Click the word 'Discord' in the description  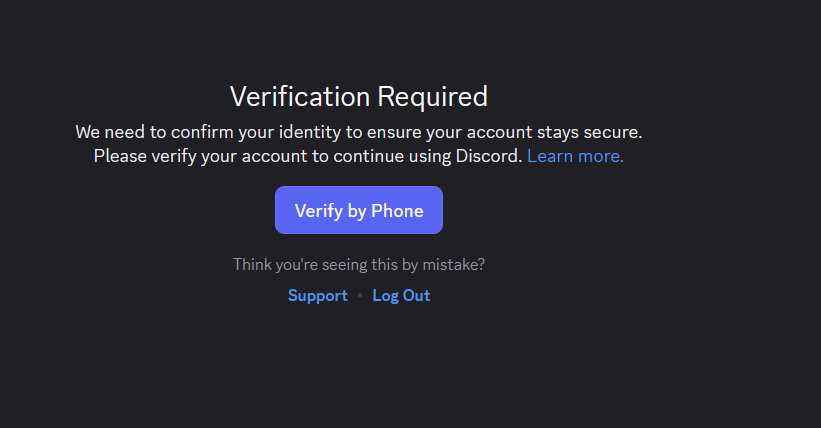click(x=489, y=156)
